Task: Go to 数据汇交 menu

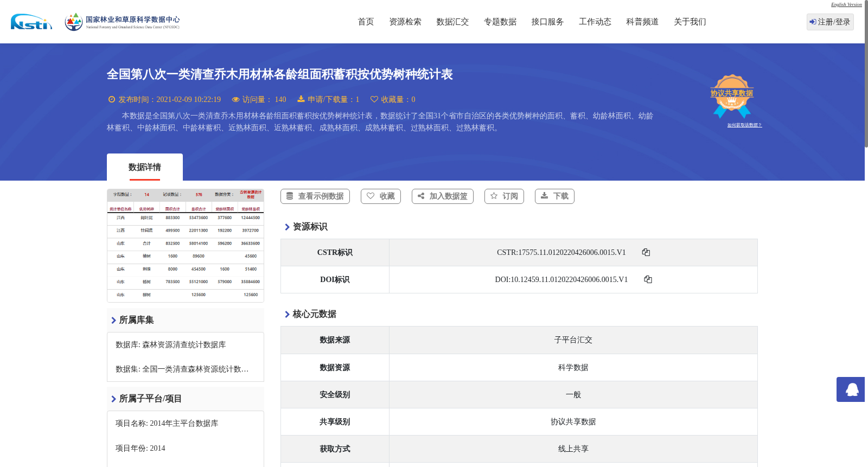Action: [452, 22]
